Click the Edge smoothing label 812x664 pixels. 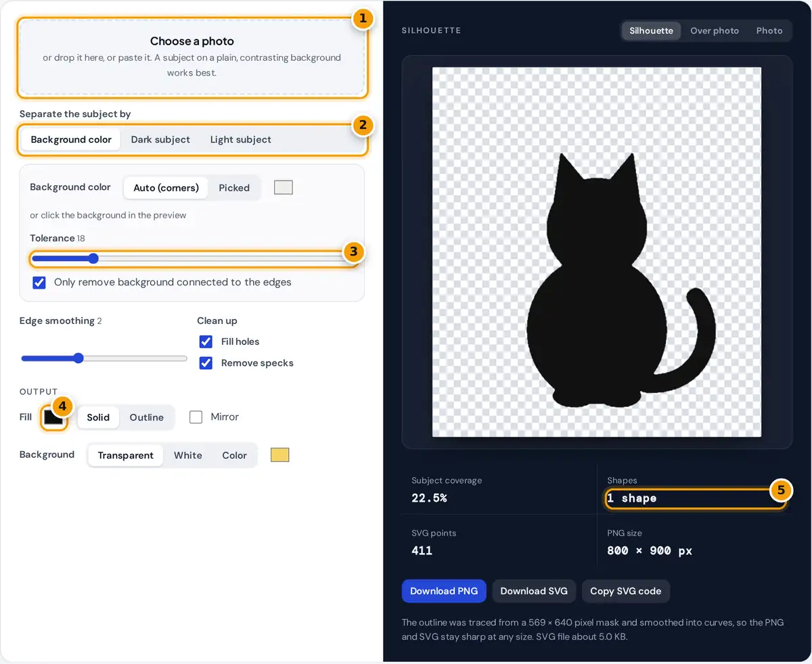click(57, 321)
